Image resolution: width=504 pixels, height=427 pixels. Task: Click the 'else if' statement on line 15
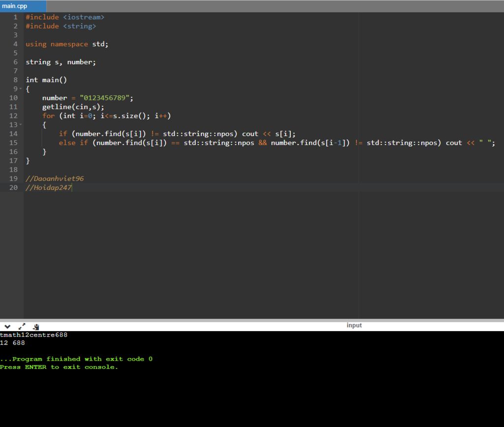point(277,143)
